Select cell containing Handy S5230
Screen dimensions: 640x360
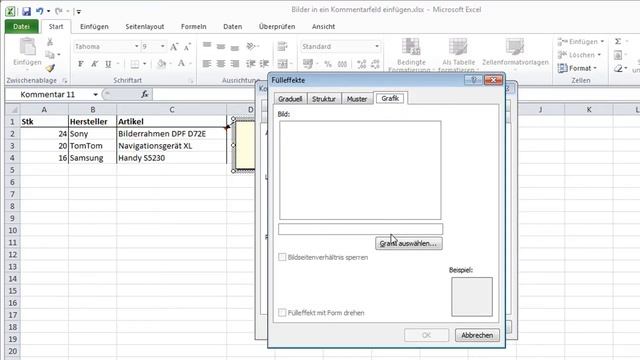(x=171, y=158)
